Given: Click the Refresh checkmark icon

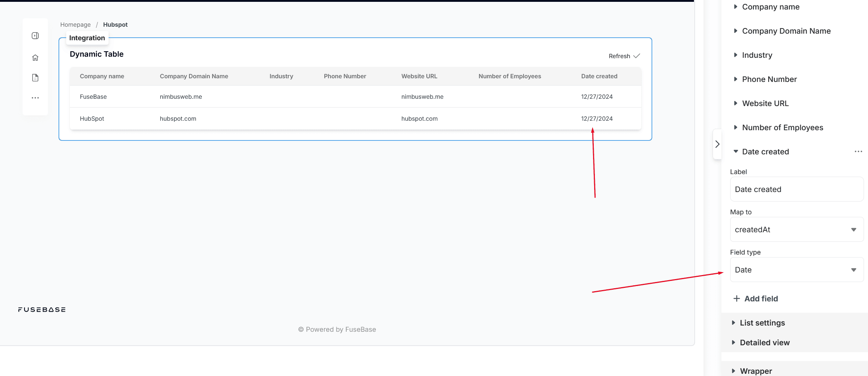Looking at the screenshot, I should coord(637,56).
